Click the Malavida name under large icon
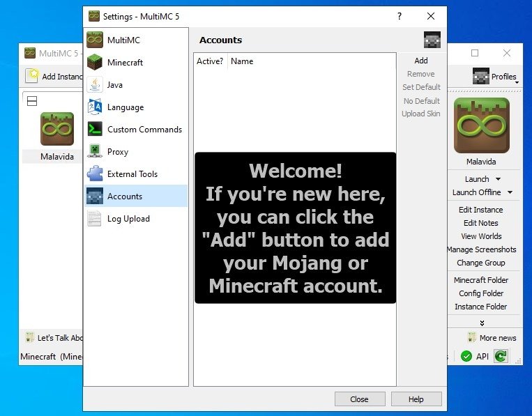This screenshot has height=416, width=532. click(481, 162)
